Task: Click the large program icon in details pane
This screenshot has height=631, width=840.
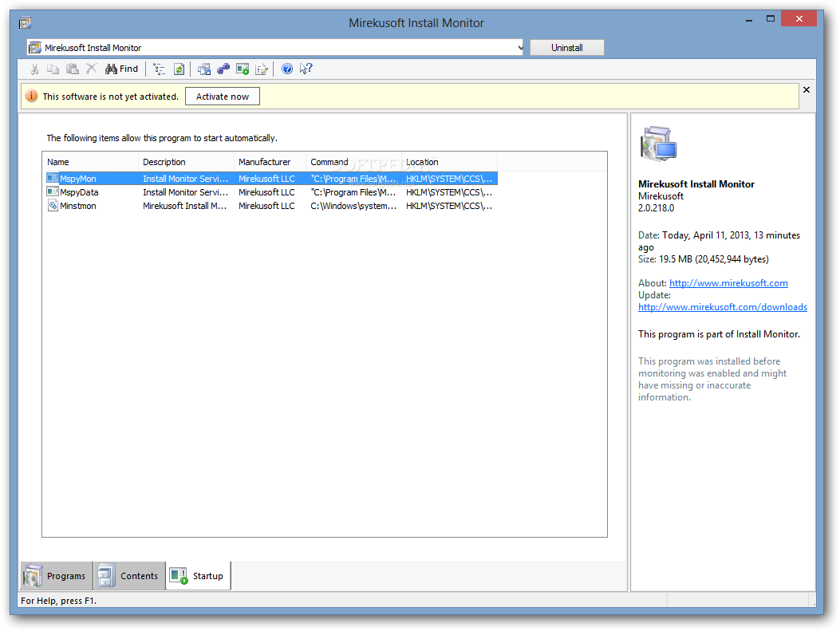Action: pos(658,143)
